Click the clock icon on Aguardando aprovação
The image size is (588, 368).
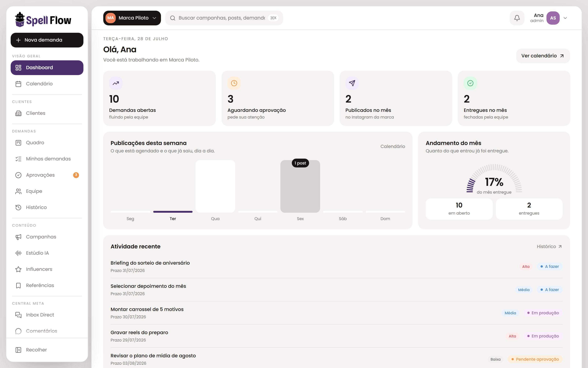point(234,83)
